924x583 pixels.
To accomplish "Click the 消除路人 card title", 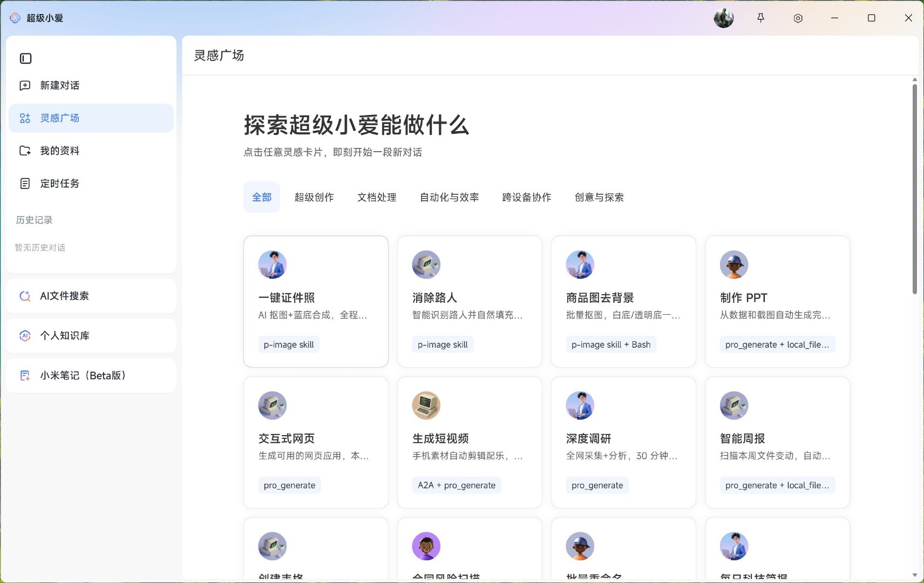I will pos(434,298).
